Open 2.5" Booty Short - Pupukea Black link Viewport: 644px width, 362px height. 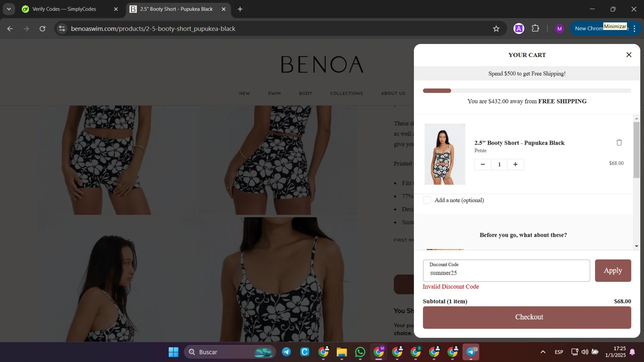pos(519,143)
